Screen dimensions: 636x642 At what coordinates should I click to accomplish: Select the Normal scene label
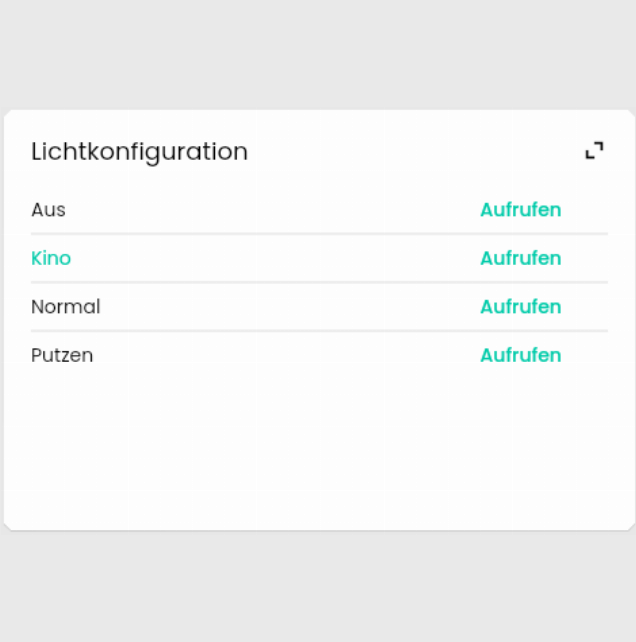click(66, 307)
